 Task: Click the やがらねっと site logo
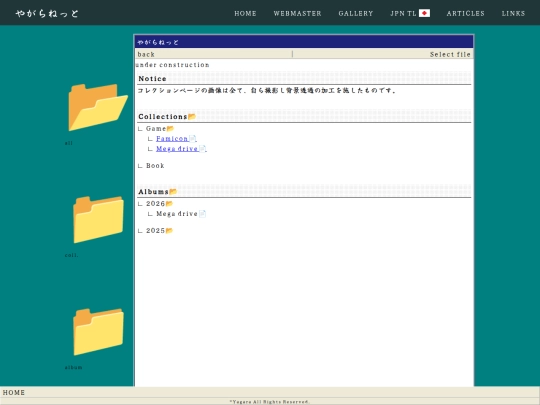[x=47, y=13]
